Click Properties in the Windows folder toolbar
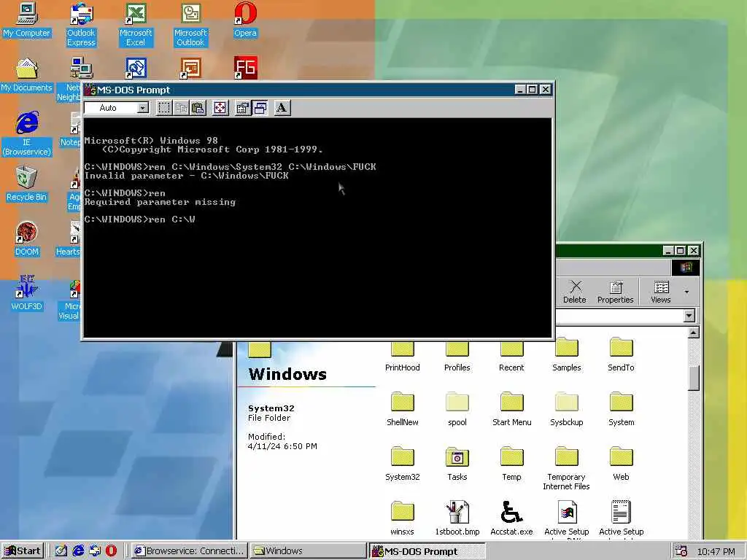Screen dimensions: 747x560 pyautogui.click(x=616, y=292)
